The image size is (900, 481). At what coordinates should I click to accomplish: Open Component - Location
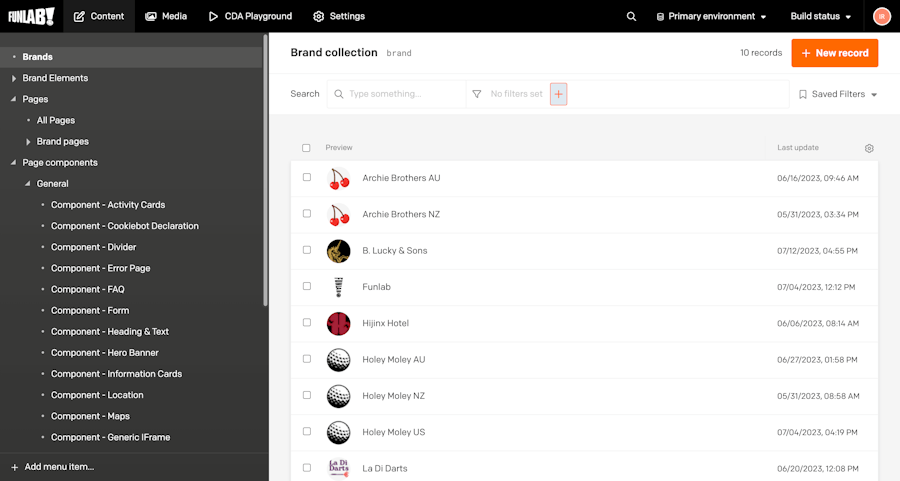click(97, 395)
